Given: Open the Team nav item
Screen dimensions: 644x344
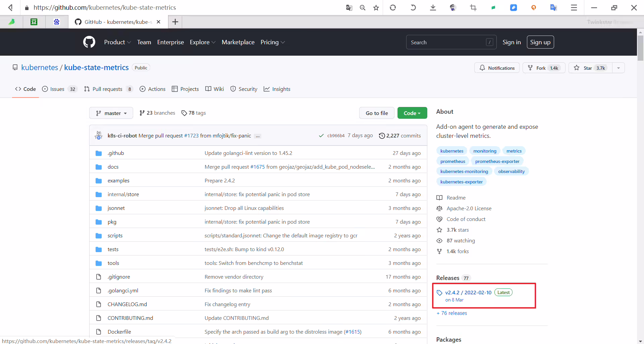Looking at the screenshot, I should pos(144,42).
